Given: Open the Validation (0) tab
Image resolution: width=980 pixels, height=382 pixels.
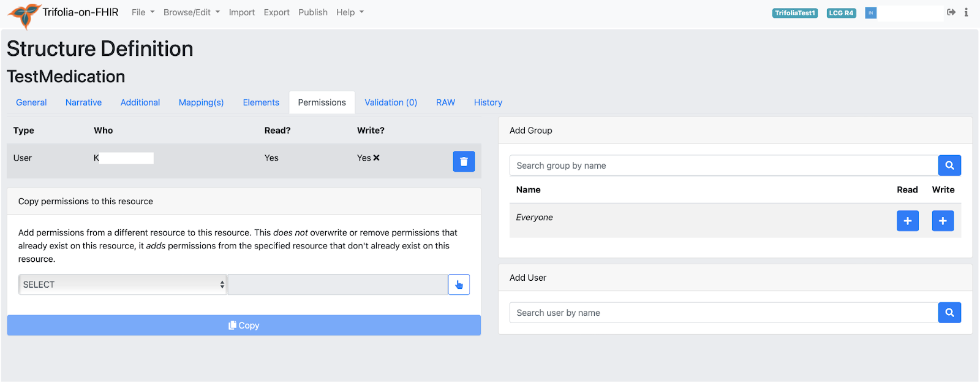Looking at the screenshot, I should point(391,102).
